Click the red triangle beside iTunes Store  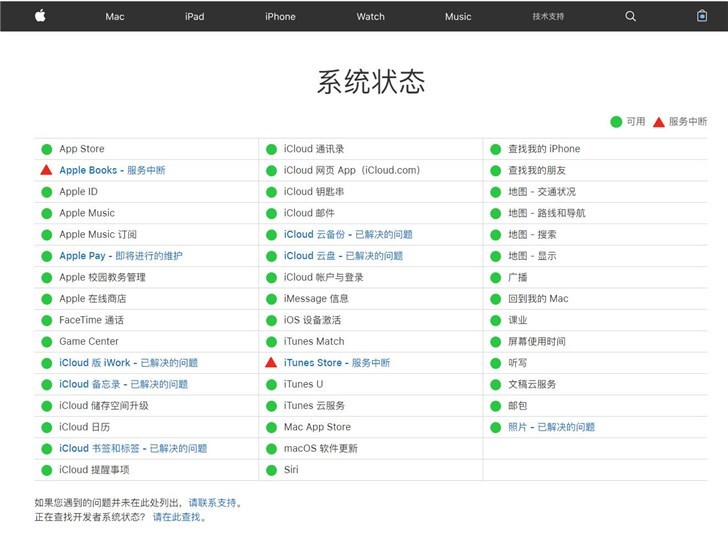pos(271,362)
